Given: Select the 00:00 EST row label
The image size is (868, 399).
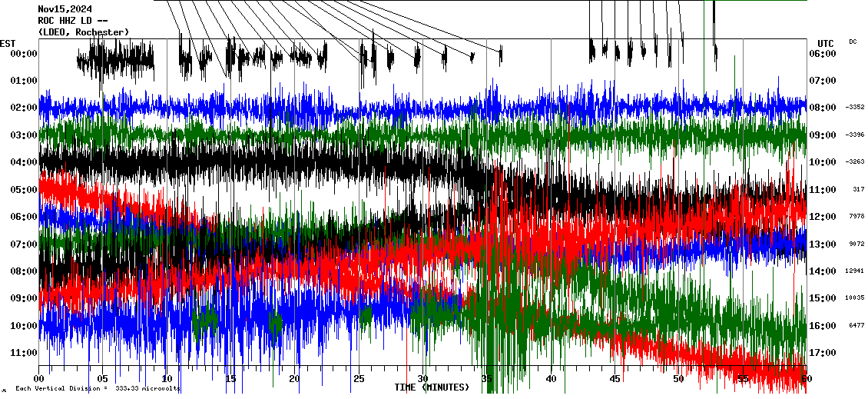Looking at the screenshot, I should point(23,54).
